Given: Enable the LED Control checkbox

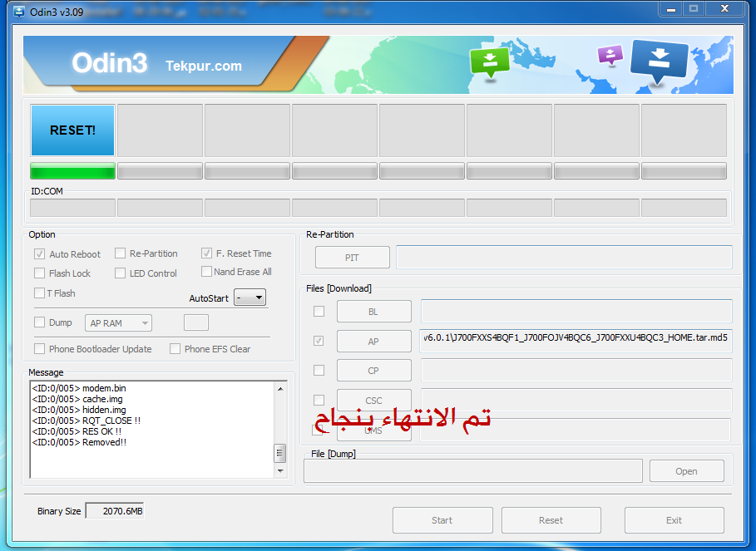Looking at the screenshot, I should [x=120, y=273].
